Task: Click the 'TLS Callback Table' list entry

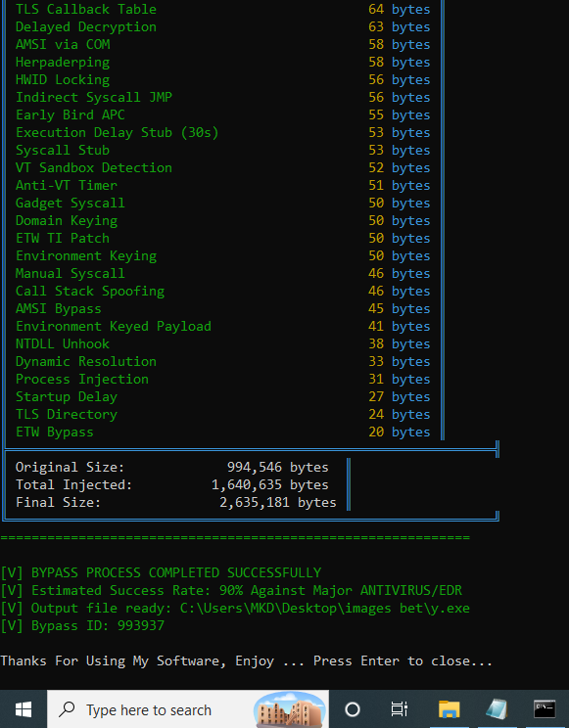Action: click(x=86, y=9)
